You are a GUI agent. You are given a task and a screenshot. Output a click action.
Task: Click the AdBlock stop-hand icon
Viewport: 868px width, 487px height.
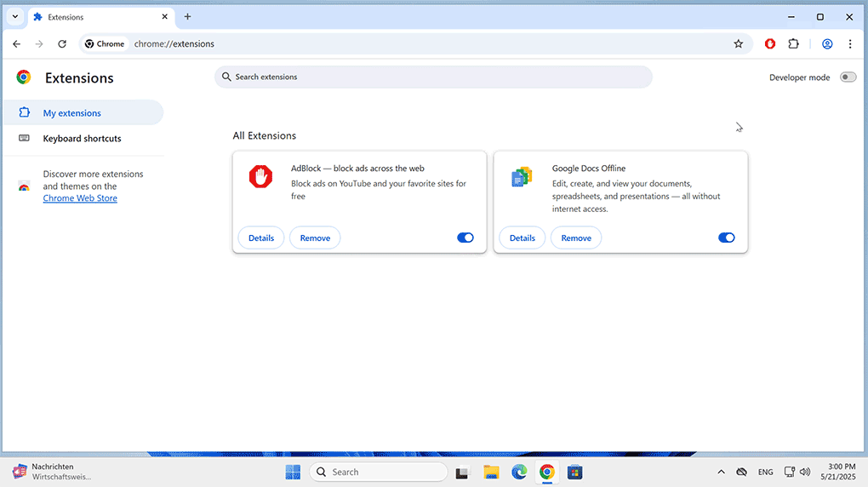point(260,177)
